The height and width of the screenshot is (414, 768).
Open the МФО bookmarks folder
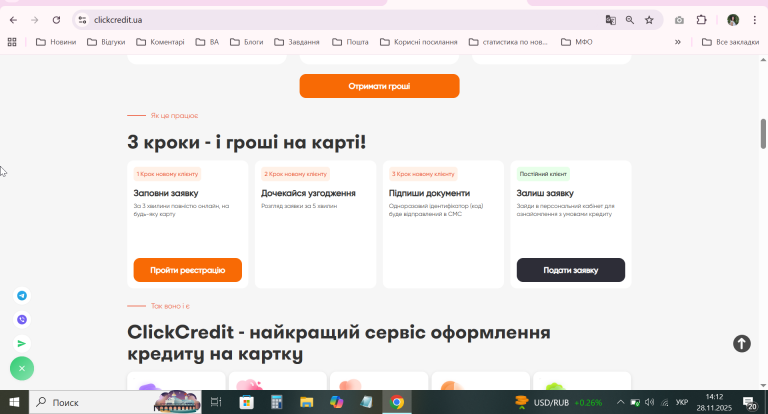click(x=576, y=42)
